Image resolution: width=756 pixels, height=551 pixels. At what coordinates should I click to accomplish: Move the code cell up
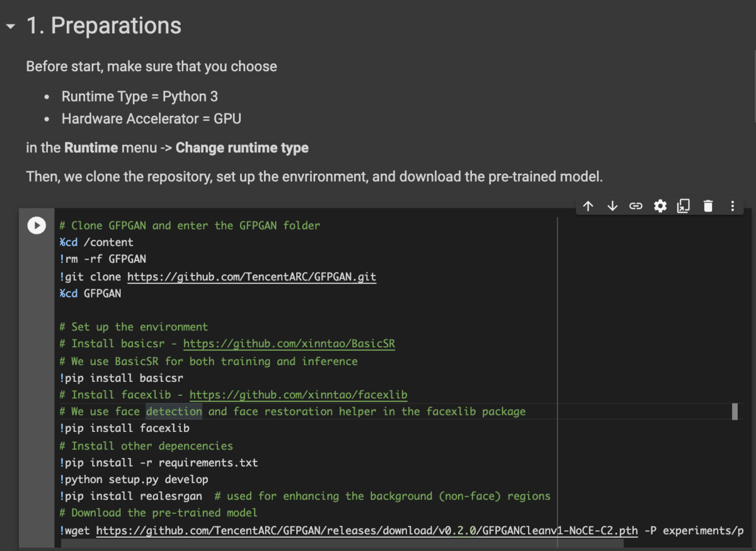point(587,206)
